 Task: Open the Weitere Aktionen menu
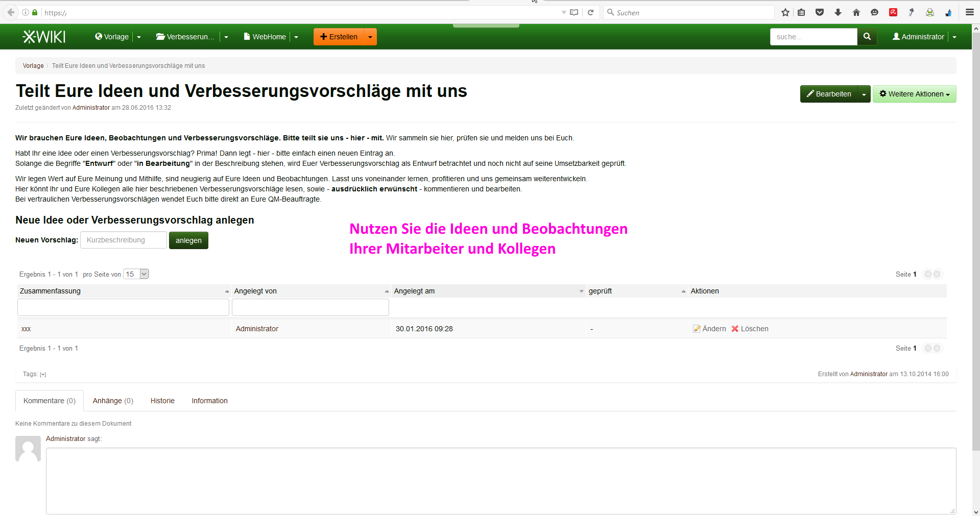pyautogui.click(x=914, y=94)
